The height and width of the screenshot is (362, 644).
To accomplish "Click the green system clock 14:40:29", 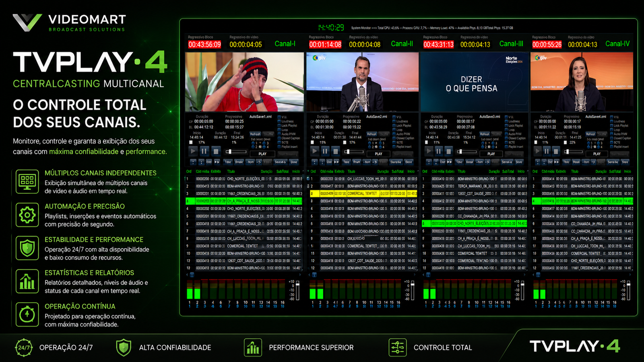I will pos(331,28).
